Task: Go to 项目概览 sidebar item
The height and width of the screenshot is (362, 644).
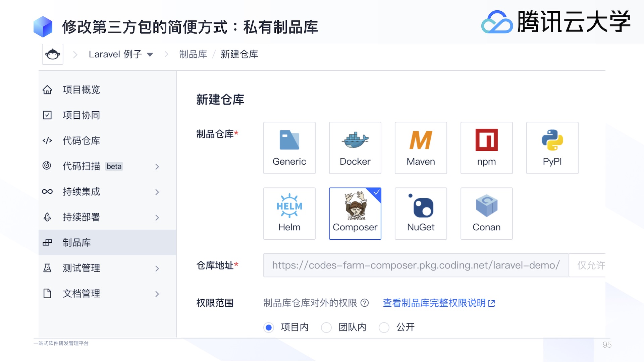Action: pyautogui.click(x=81, y=90)
